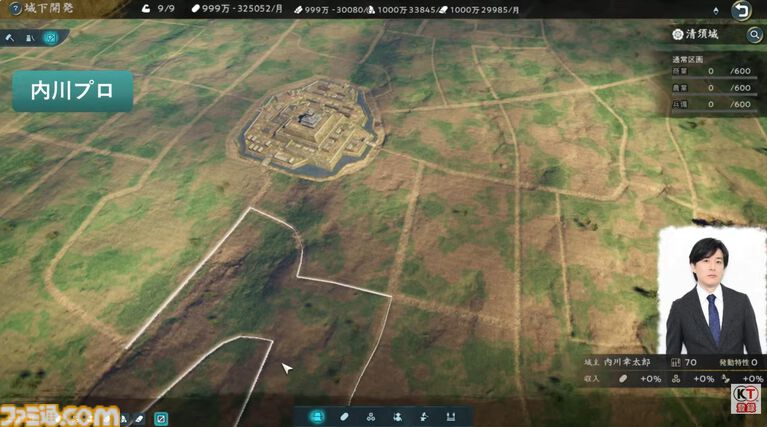Toggle the highlighted teal plot tool icon
The width and height of the screenshot is (767, 427).
50,38
